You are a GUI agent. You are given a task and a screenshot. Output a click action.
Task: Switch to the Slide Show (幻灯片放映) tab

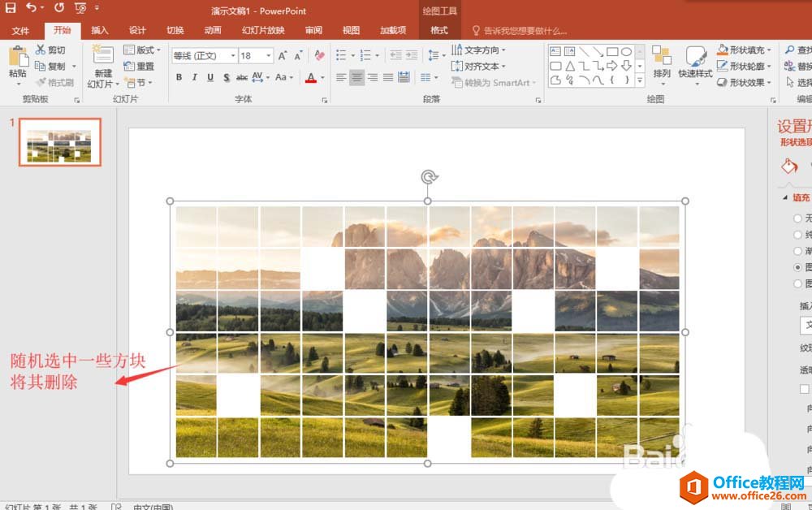point(263,30)
